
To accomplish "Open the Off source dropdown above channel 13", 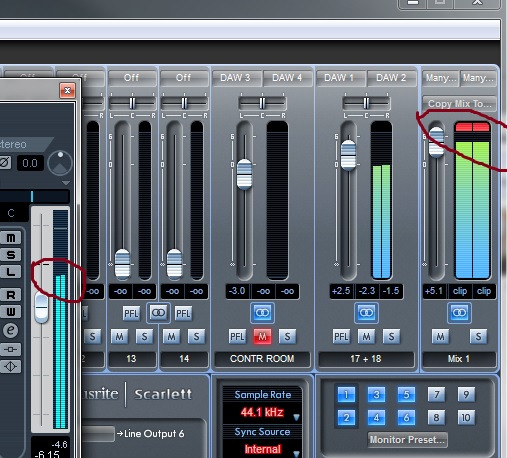I will tap(131, 78).
